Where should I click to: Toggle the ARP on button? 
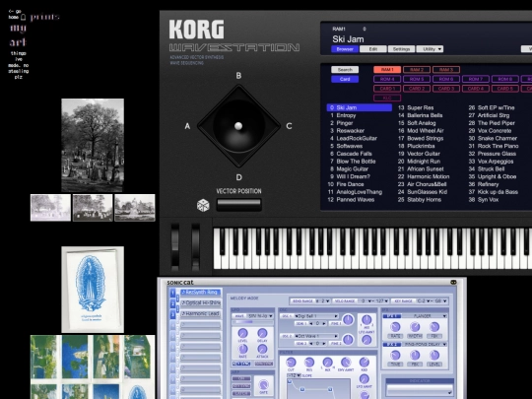(241, 378)
